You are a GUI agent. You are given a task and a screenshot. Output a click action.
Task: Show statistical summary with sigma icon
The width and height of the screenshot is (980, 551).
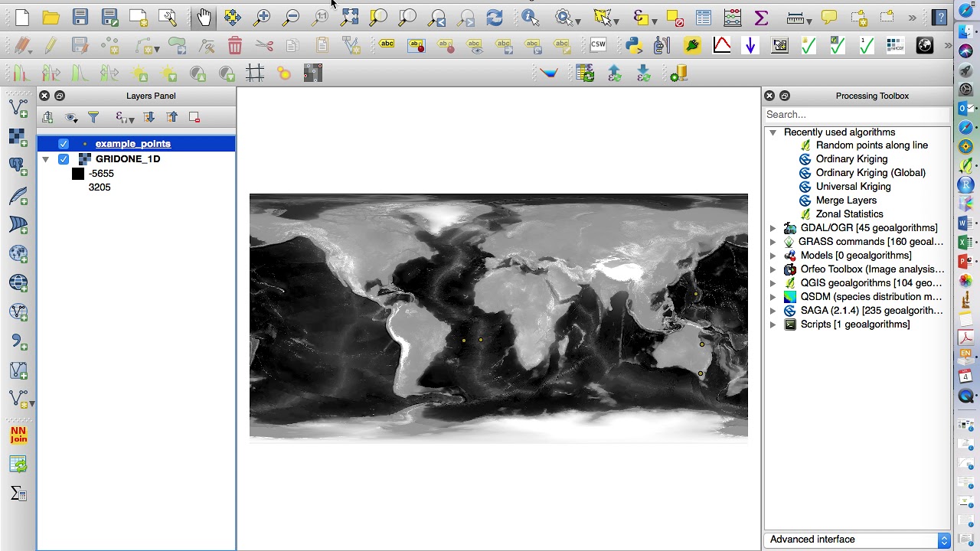pyautogui.click(x=761, y=17)
